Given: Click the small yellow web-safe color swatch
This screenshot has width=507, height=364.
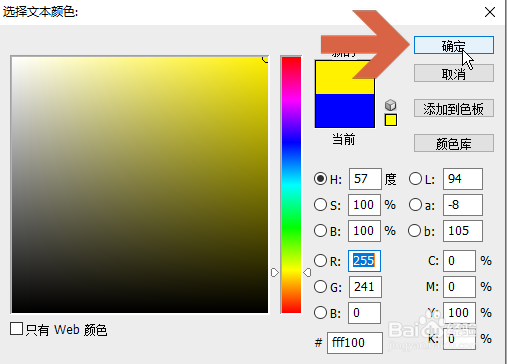Looking at the screenshot, I should click(391, 120).
